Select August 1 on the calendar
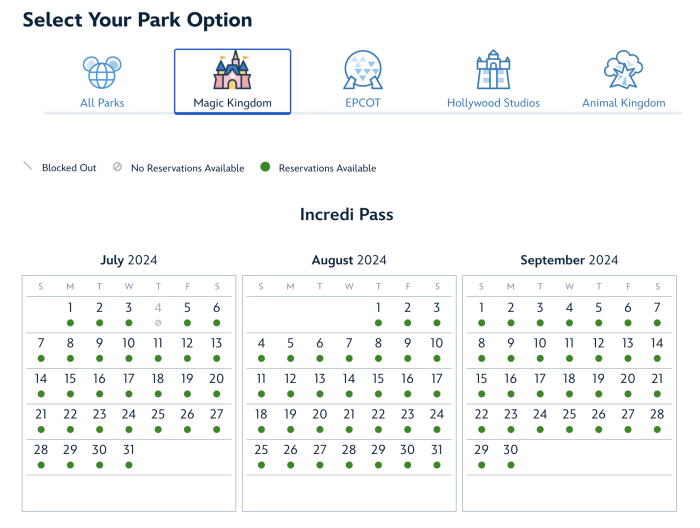The image size is (700, 528). tap(378, 308)
